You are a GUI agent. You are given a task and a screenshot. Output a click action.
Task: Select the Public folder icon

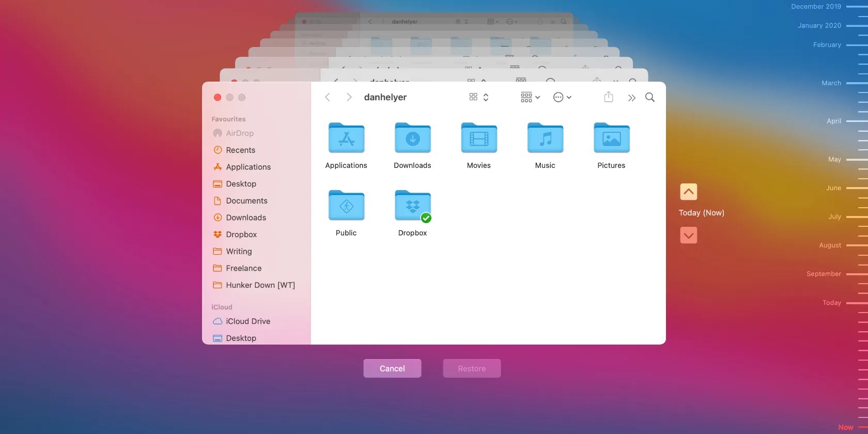tap(346, 206)
